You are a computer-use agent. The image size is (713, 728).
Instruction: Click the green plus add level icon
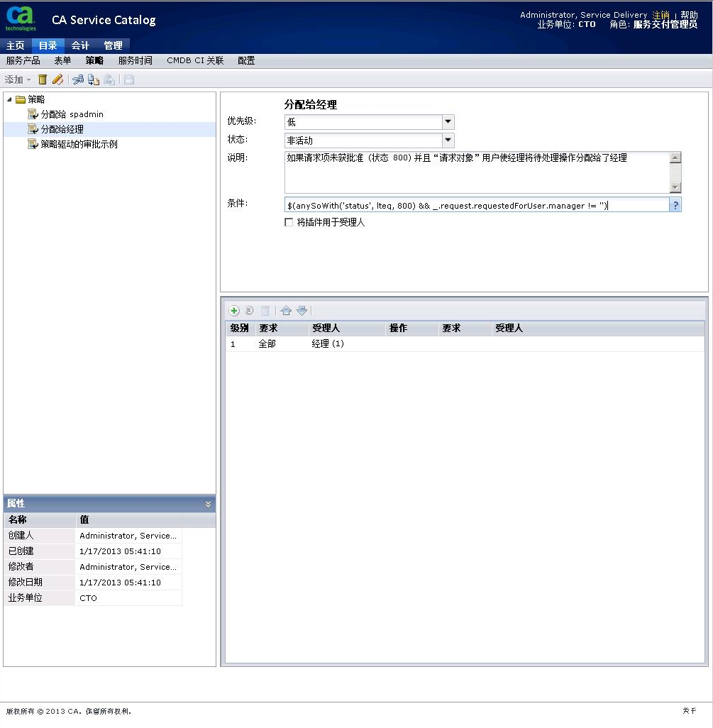[x=234, y=311]
